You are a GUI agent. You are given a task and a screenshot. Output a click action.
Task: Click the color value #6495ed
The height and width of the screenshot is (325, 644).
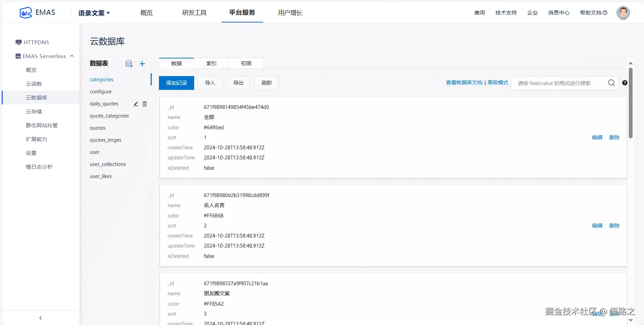214,128
